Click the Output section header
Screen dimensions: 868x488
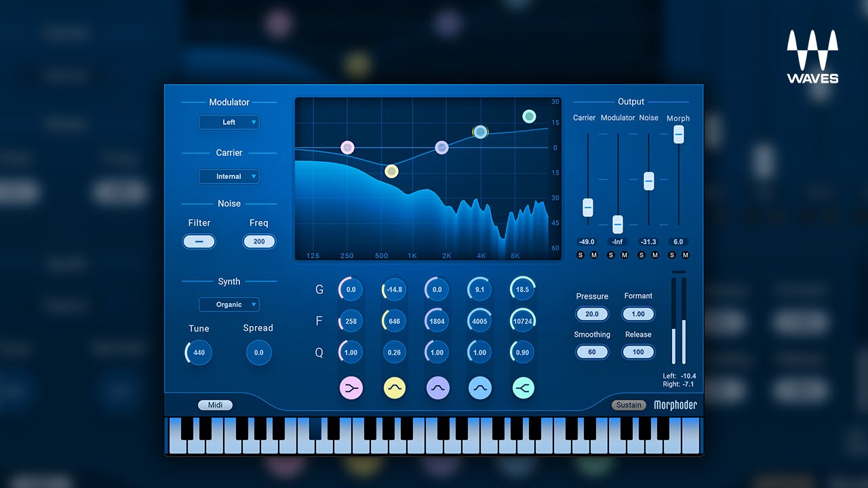631,102
